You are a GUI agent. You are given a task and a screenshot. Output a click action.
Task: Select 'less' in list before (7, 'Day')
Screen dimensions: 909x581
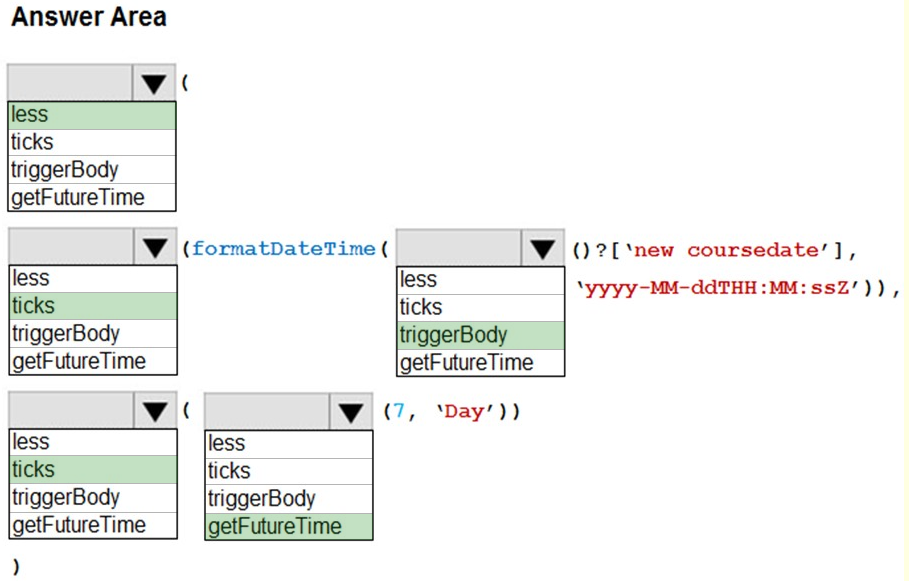[289, 443]
